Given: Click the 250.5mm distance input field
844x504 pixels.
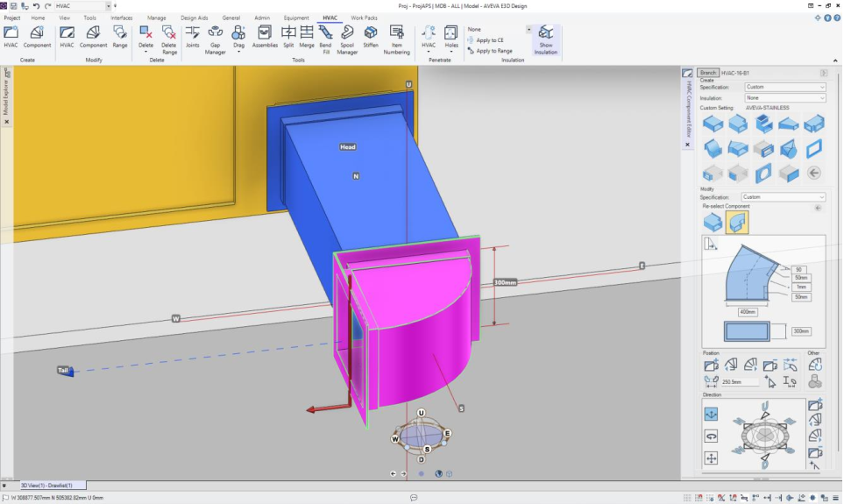Looking at the screenshot, I should click(737, 381).
